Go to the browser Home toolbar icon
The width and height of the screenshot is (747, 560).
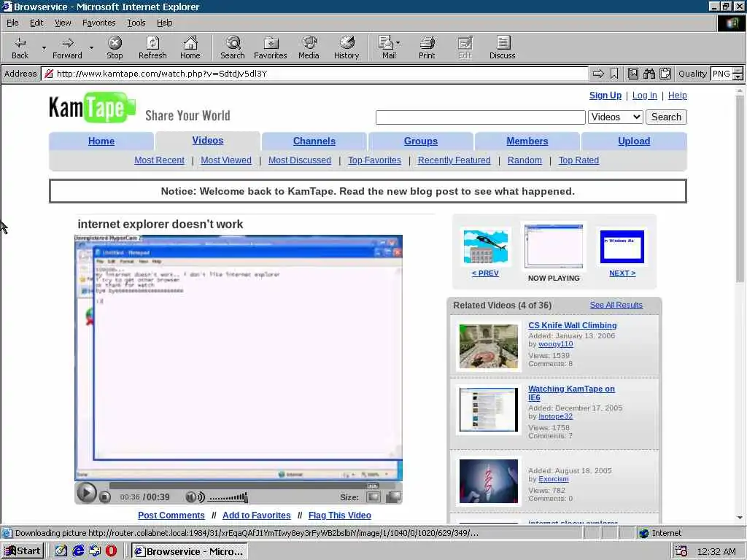tap(190, 47)
